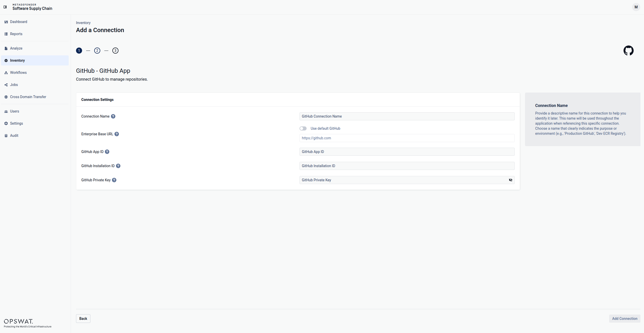Click the help icon beside GitHub App ID
Viewport: 644px width, 333px height.
[107, 152]
